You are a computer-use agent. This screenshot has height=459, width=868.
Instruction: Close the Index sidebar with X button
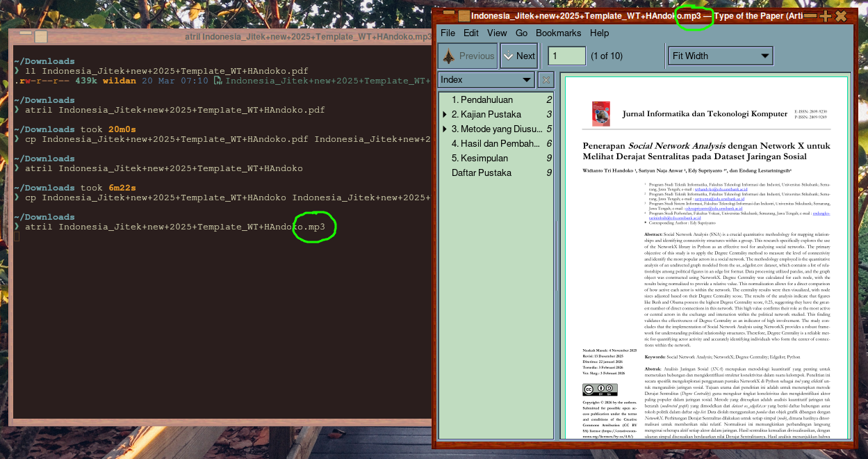[x=546, y=80]
